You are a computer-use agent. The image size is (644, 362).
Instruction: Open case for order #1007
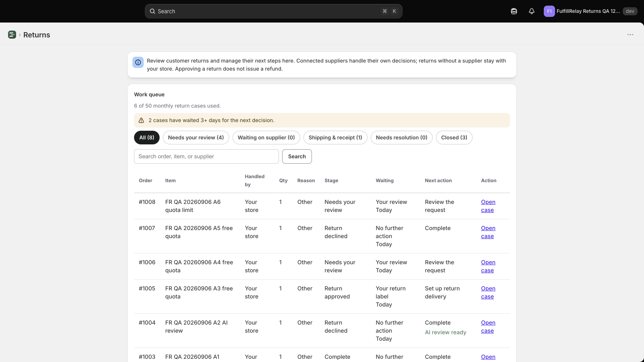(x=488, y=232)
